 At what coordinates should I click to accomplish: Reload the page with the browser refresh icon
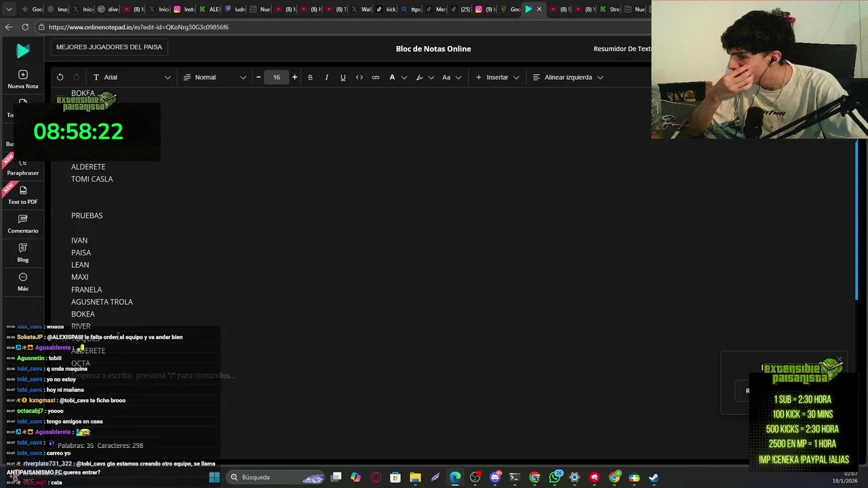click(x=25, y=27)
